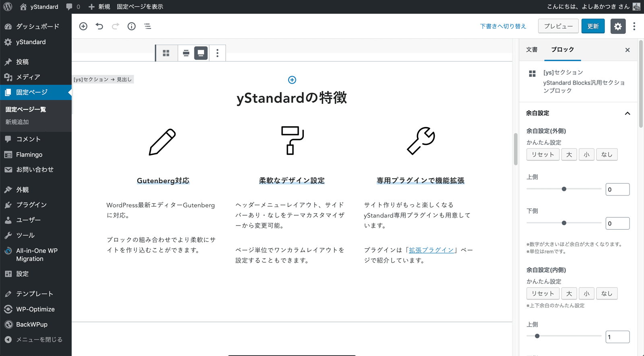Change block type via section block icon
The image size is (644, 356).
point(166,53)
